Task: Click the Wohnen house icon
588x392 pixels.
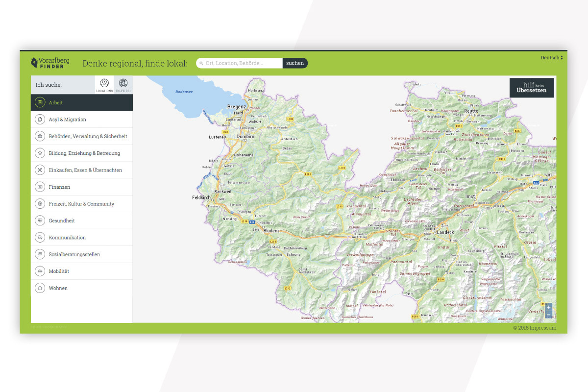Action: (41, 288)
